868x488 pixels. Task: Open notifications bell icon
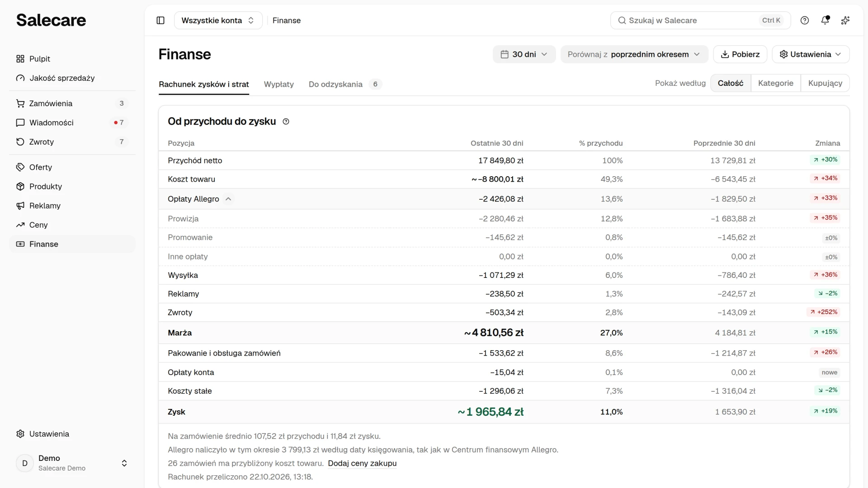tap(825, 20)
